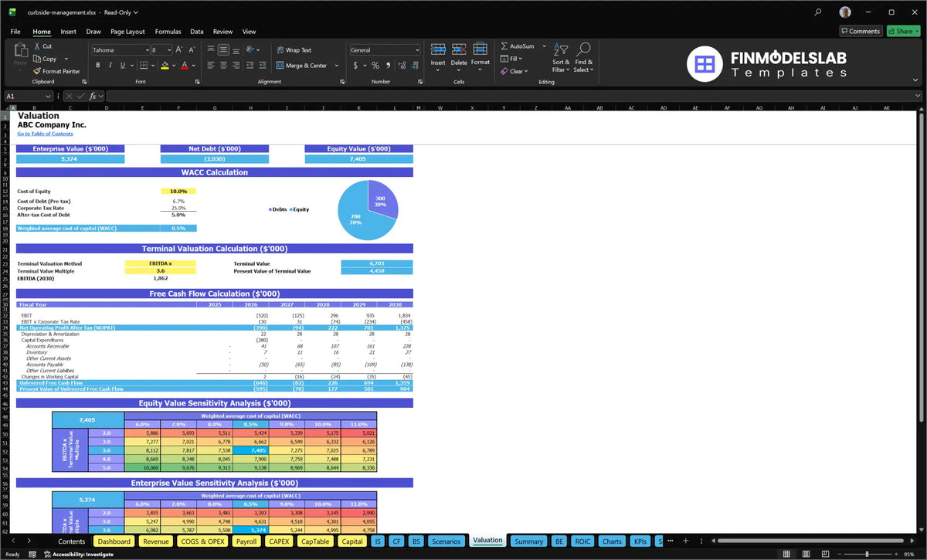Click the zoom slider in status bar
The width and height of the screenshot is (927, 560).
click(867, 554)
